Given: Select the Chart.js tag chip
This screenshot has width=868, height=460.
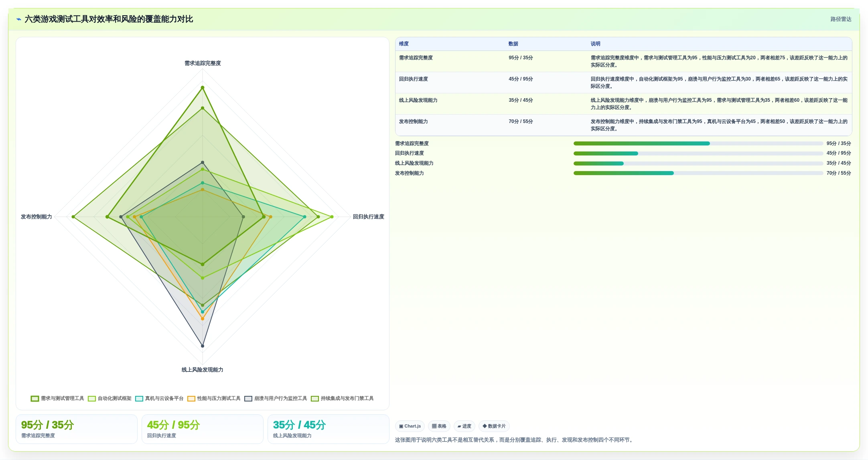Looking at the screenshot, I should [x=410, y=426].
